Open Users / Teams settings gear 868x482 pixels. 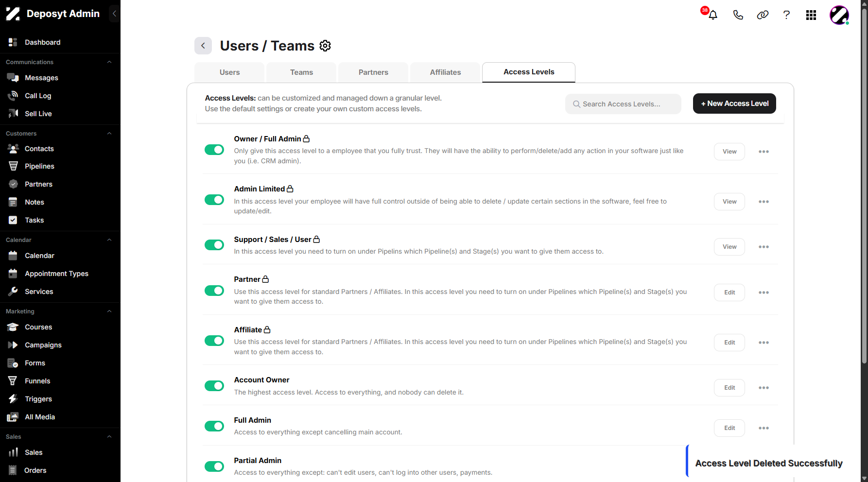click(325, 46)
